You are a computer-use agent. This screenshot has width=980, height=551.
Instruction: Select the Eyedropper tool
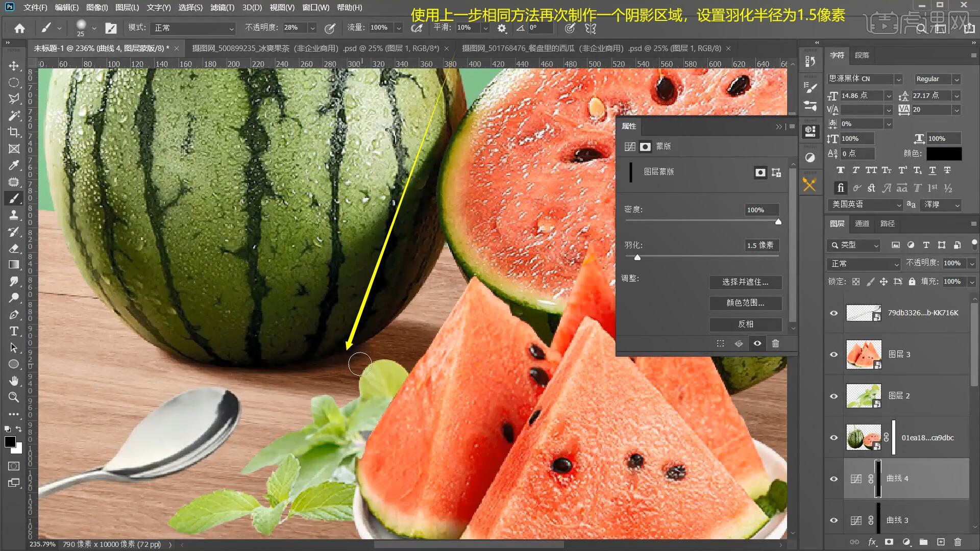coord(14,165)
